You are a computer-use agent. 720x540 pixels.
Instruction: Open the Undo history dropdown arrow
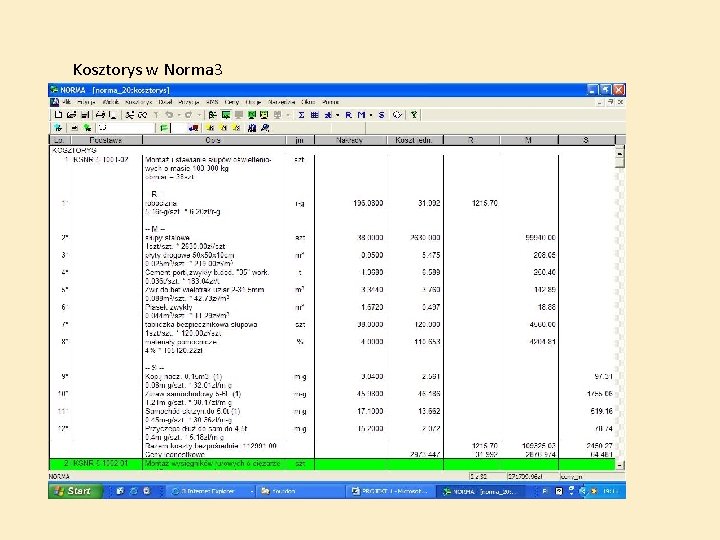(x=179, y=115)
